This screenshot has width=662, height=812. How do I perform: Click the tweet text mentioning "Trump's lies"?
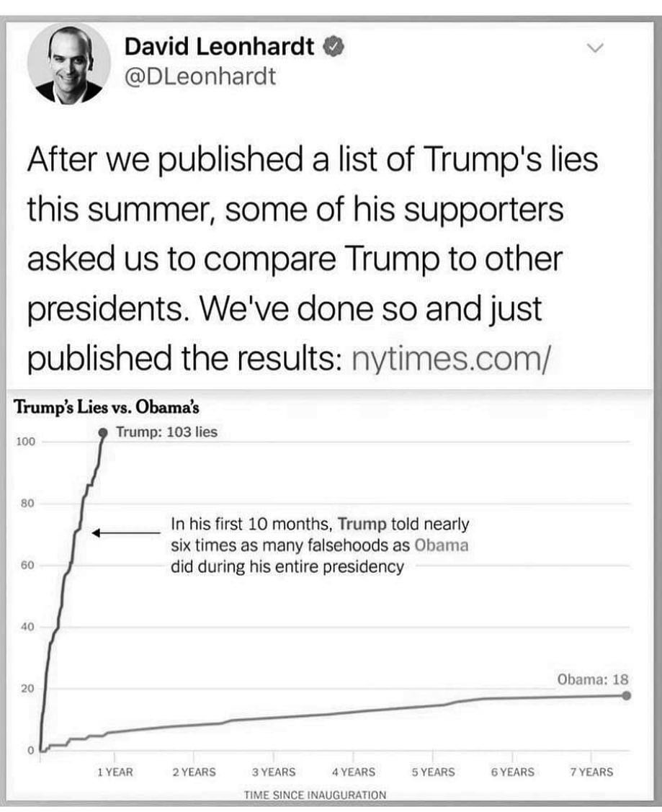[x=313, y=161]
